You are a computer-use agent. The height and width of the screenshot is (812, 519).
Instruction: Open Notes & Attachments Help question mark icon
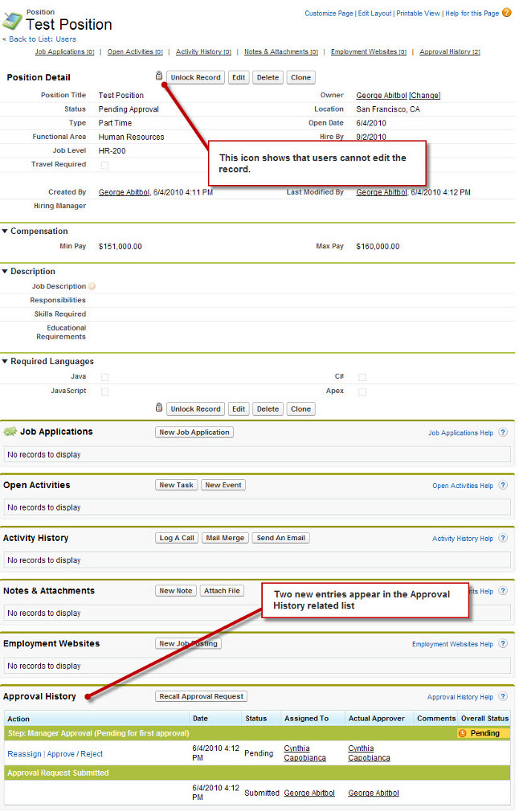point(503,591)
